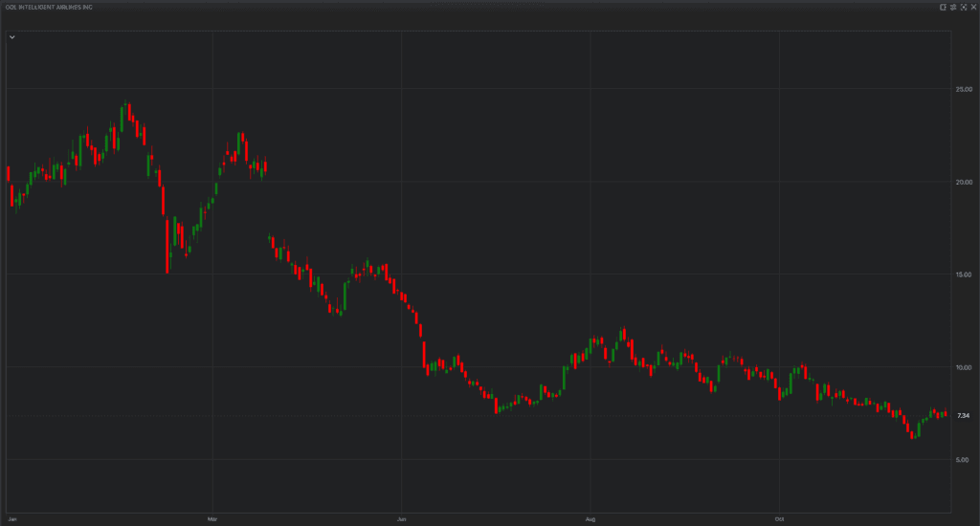Close the chart panel
This screenshot has height=526, width=980.
click(973, 8)
